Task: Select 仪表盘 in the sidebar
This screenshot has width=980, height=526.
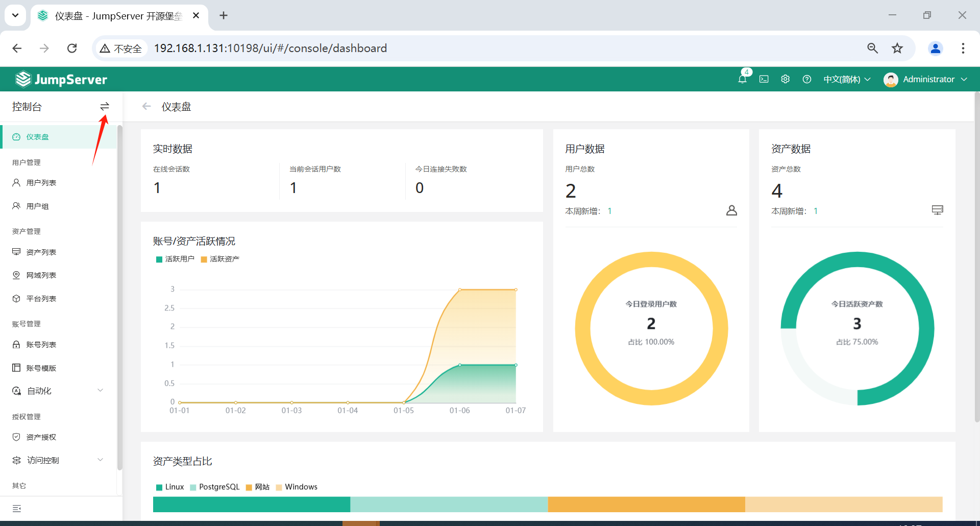Action: 58,137
